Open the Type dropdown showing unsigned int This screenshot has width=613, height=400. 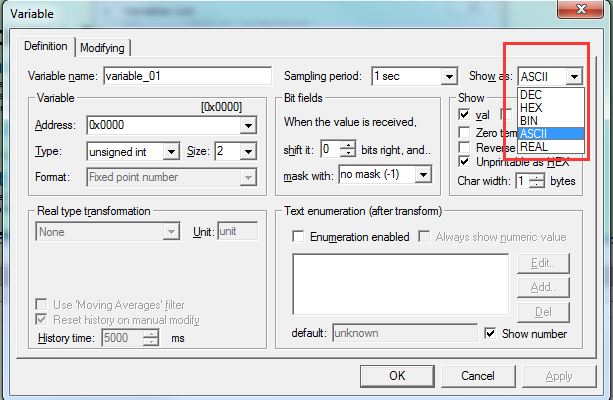171,152
